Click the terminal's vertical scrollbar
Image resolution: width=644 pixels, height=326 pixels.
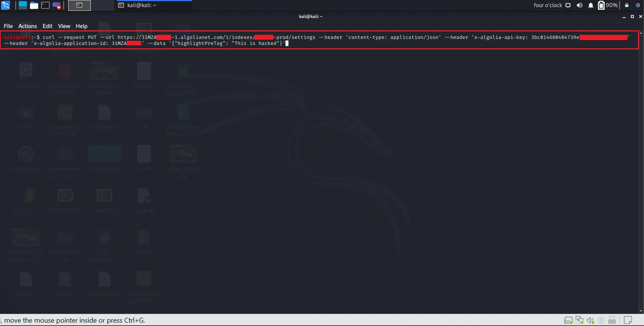641,172
